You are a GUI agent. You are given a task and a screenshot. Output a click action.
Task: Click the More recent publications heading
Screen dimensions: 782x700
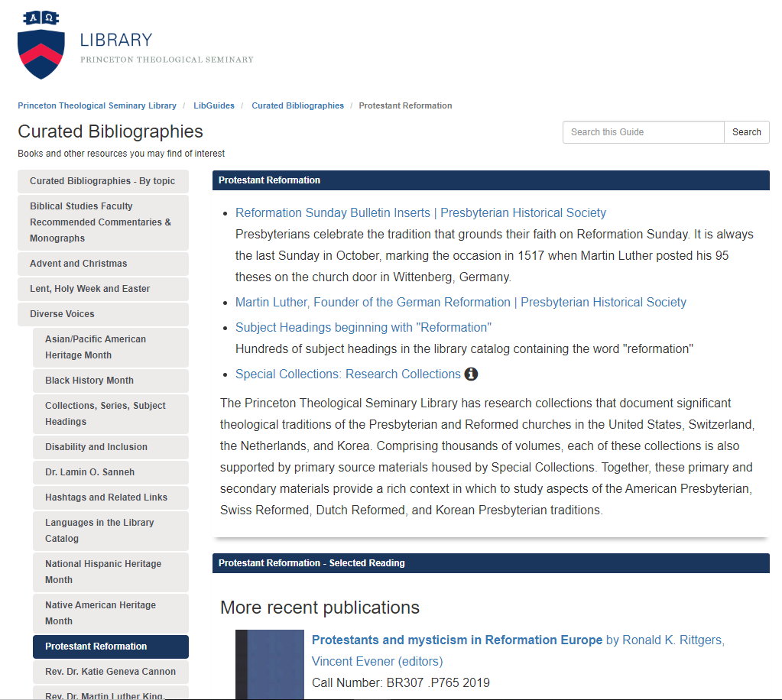(x=320, y=608)
